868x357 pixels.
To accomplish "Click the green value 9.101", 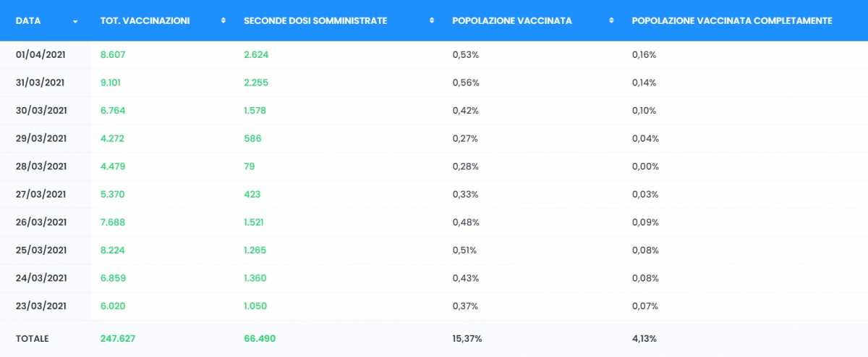I will (x=111, y=83).
